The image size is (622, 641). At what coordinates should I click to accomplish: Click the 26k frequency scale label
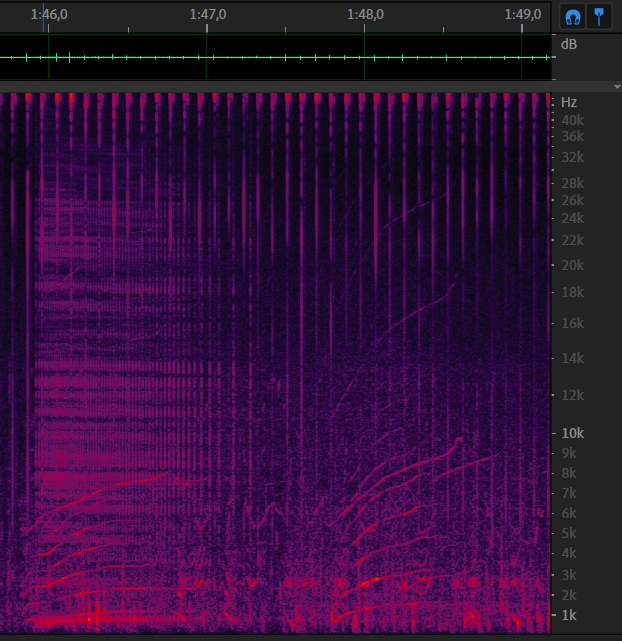(573, 200)
